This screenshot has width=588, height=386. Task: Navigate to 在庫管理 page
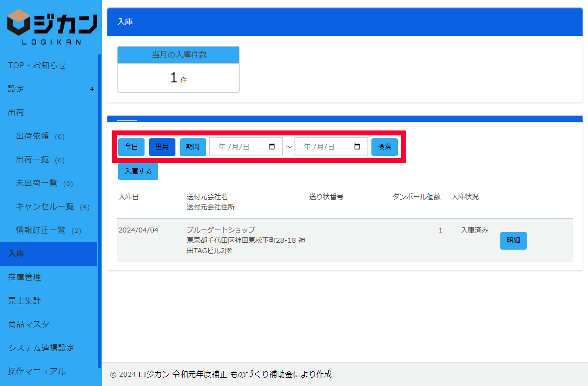(x=24, y=277)
